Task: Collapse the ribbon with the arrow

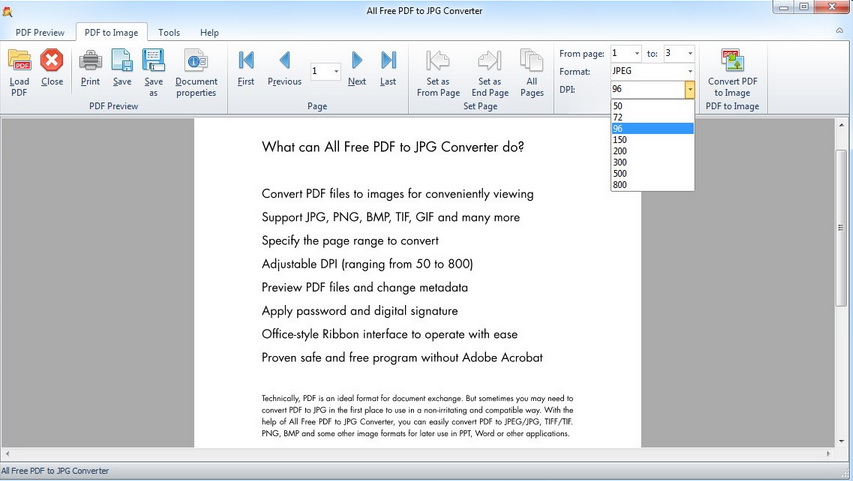Action: 839,30
